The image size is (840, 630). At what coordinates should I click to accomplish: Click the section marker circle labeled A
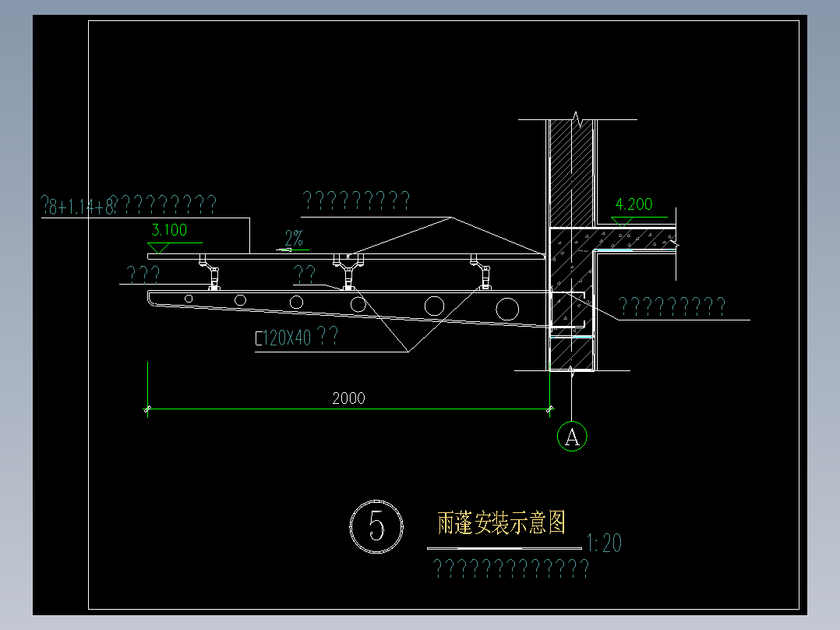tap(573, 437)
